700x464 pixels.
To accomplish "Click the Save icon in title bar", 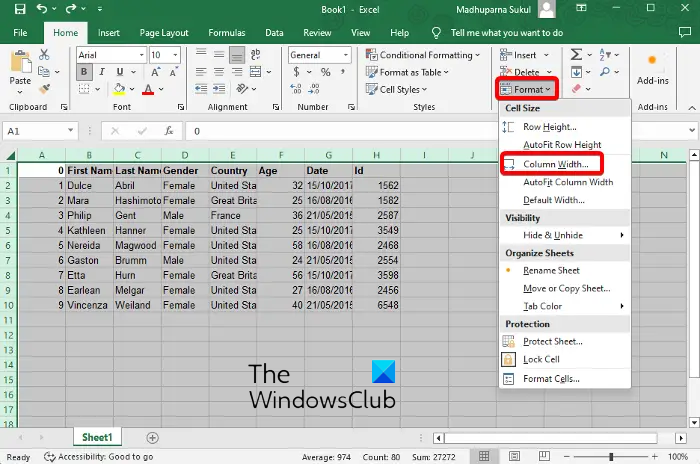I will pos(18,9).
